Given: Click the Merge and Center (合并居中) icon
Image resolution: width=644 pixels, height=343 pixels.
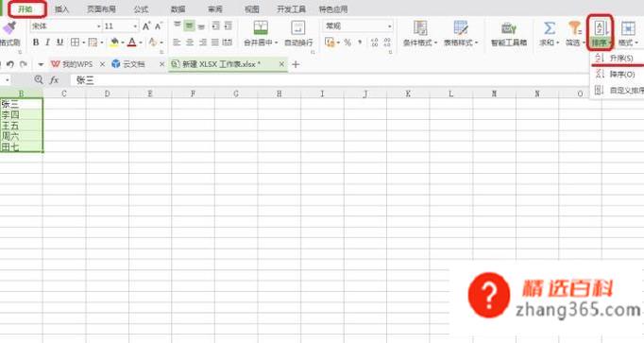Looking at the screenshot, I should click(261, 28).
